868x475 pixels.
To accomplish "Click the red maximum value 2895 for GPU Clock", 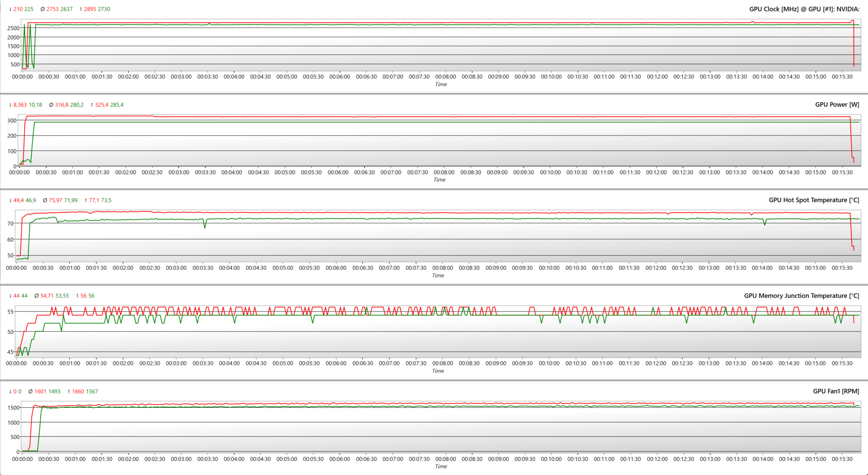I will [90, 9].
